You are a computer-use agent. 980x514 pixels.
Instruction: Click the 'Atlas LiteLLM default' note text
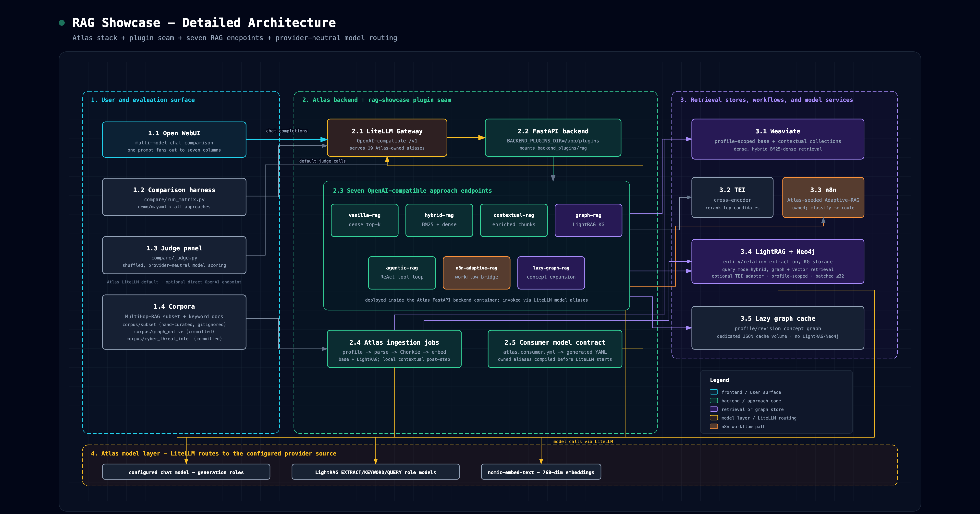tap(174, 282)
